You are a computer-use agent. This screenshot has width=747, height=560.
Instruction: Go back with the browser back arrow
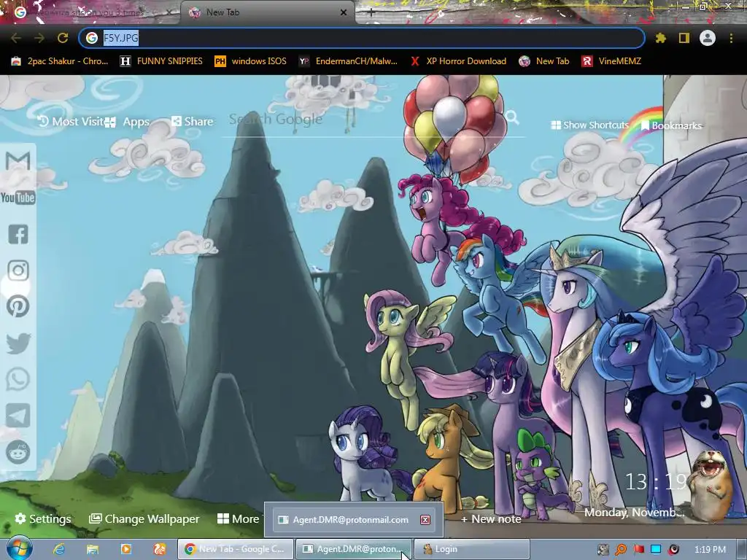click(16, 38)
